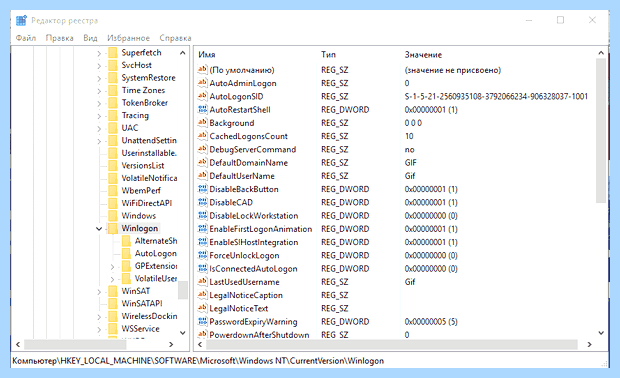Select the (По умолчанию) value row
The height and width of the screenshot is (378, 620).
tap(242, 70)
